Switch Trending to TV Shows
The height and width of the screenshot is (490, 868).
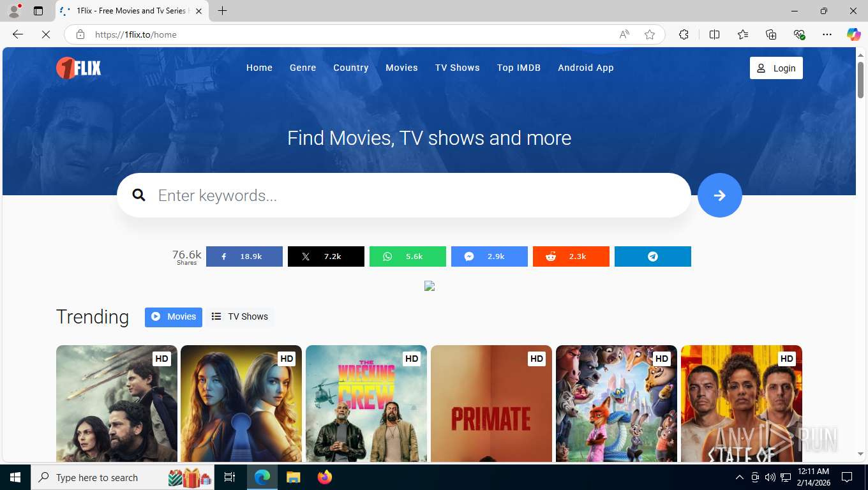point(240,317)
